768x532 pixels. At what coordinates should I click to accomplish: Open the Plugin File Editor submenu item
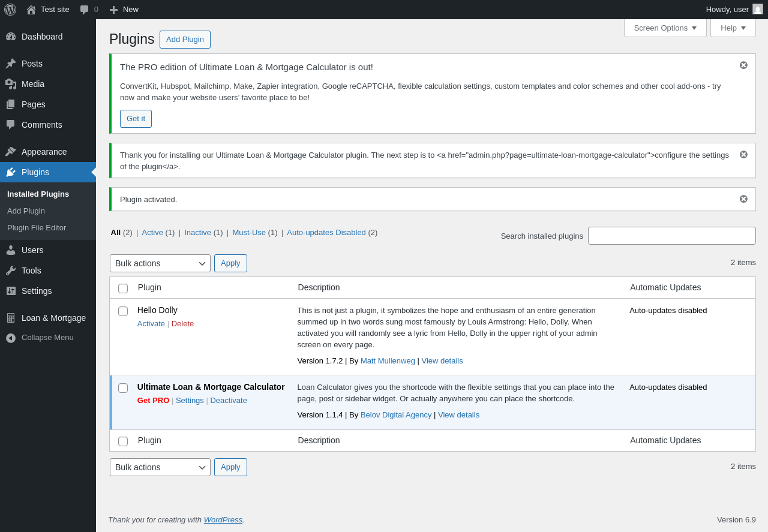[x=37, y=228]
